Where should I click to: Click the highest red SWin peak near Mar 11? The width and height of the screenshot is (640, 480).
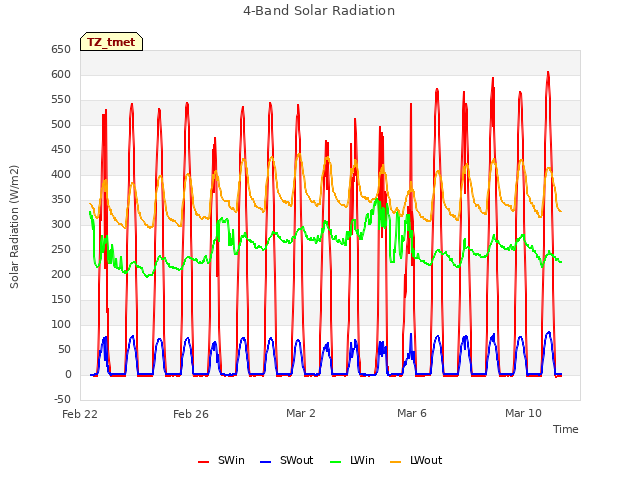(548, 73)
